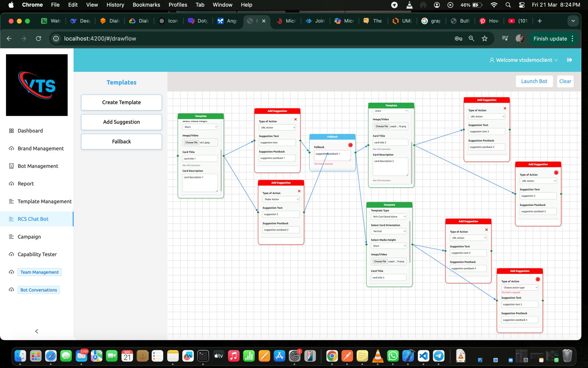Image resolution: width=588 pixels, height=368 pixels.
Task: Reload the page using the browser refresh icon
Action: [38, 39]
